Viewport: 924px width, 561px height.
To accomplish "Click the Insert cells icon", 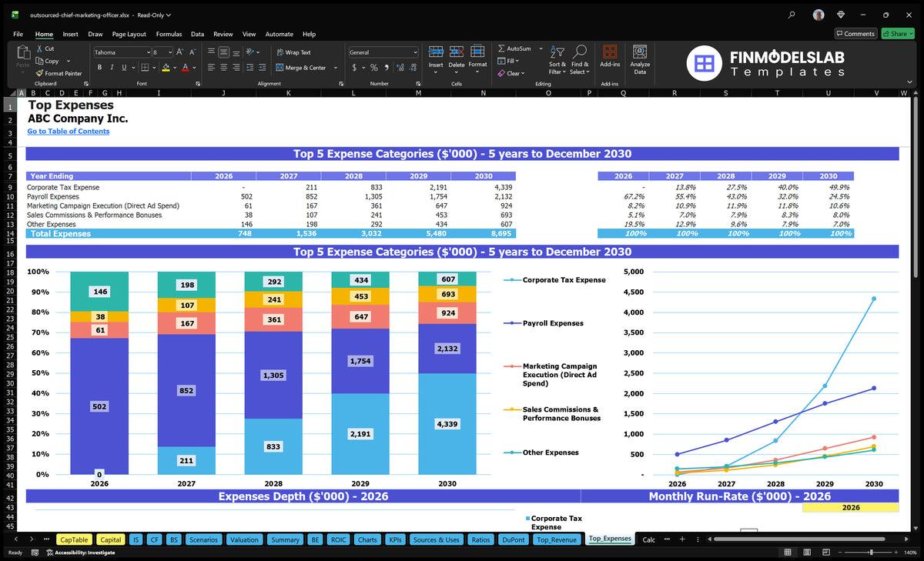I will pyautogui.click(x=436, y=52).
